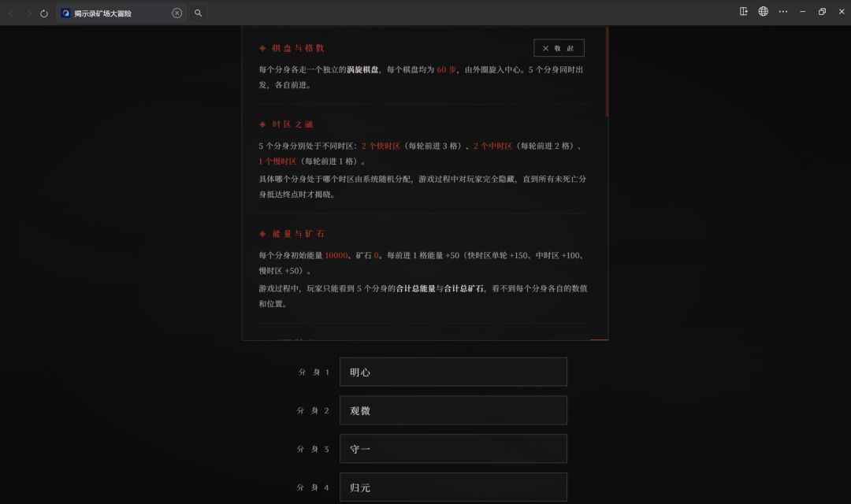
Task: Select the 揭示录矿场大冒险 tab
Action: pos(121,13)
